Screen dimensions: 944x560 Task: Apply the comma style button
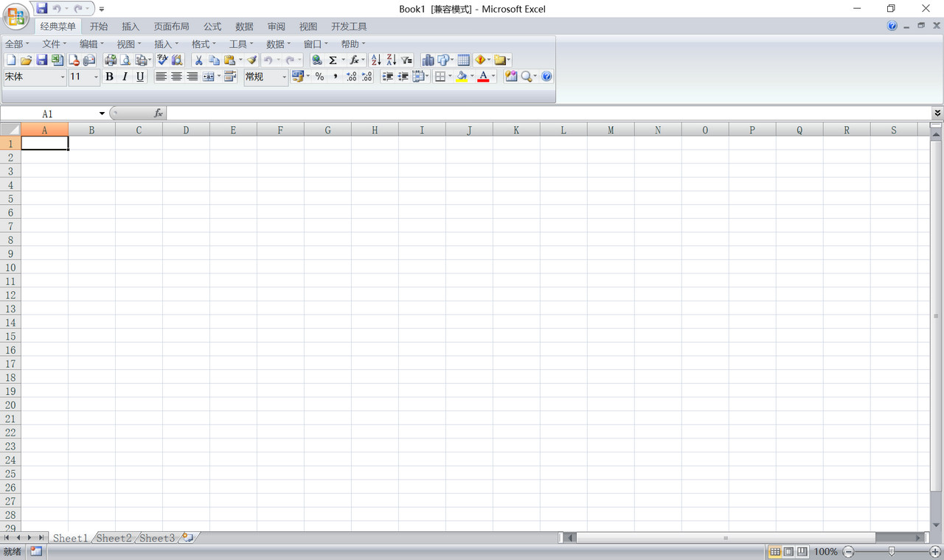336,77
